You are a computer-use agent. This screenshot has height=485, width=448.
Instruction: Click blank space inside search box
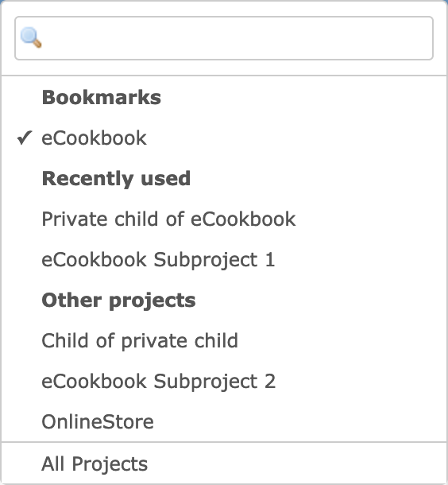(x=238, y=38)
